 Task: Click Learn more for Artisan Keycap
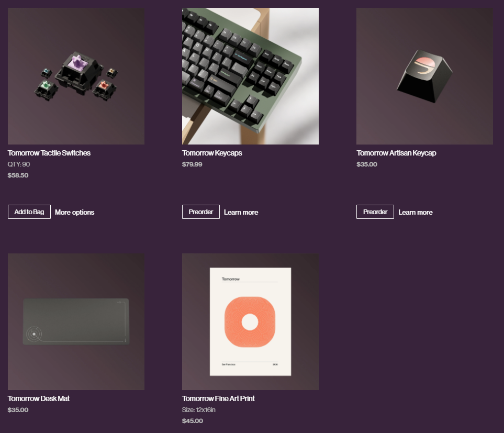(x=416, y=212)
